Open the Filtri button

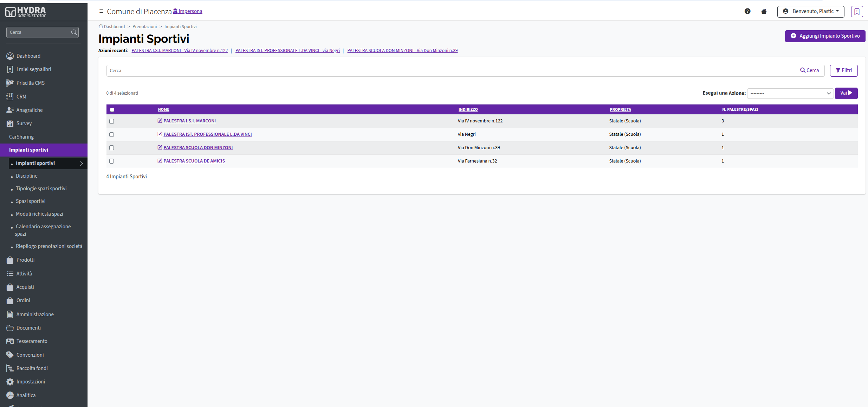click(844, 70)
